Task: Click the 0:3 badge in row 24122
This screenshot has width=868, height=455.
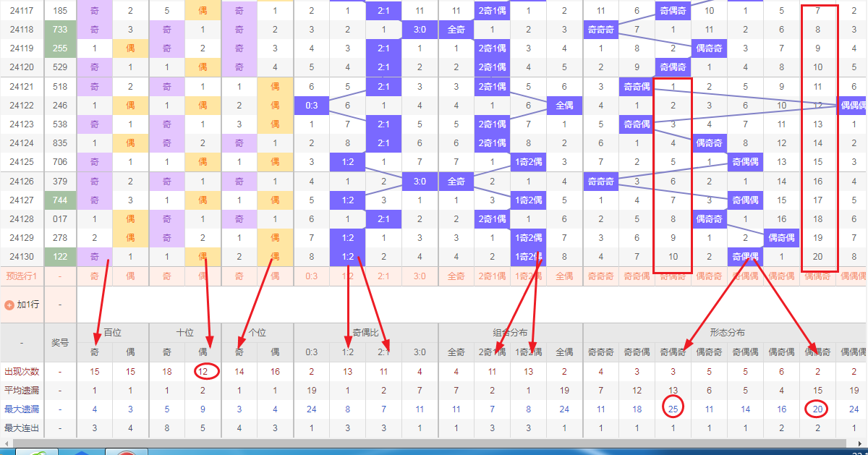Action: 312,106
